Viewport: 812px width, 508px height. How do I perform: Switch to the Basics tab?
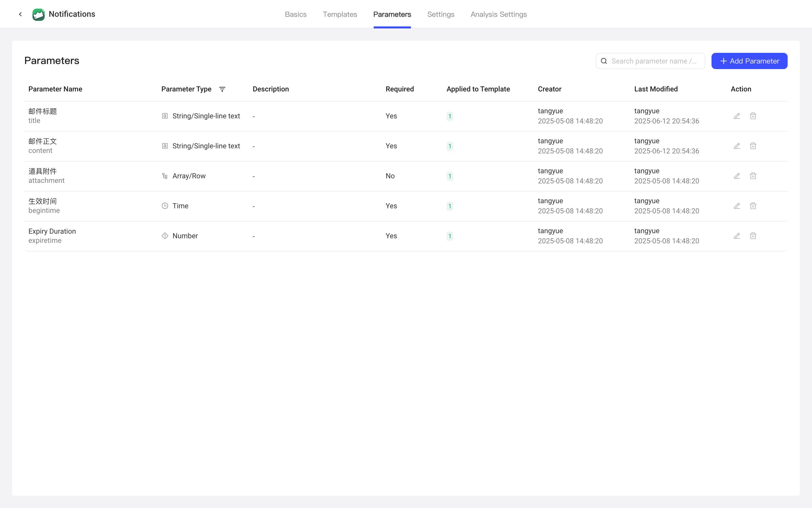(296, 14)
